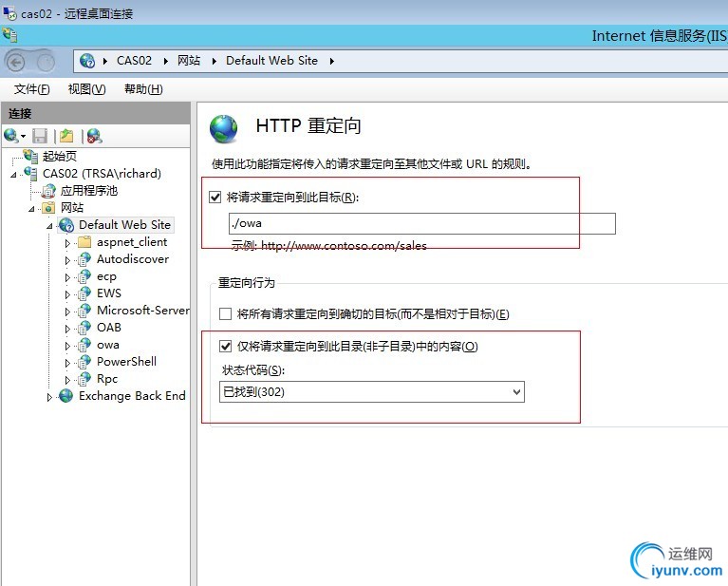Click the CAS02 server icon in tree

pos(30,174)
